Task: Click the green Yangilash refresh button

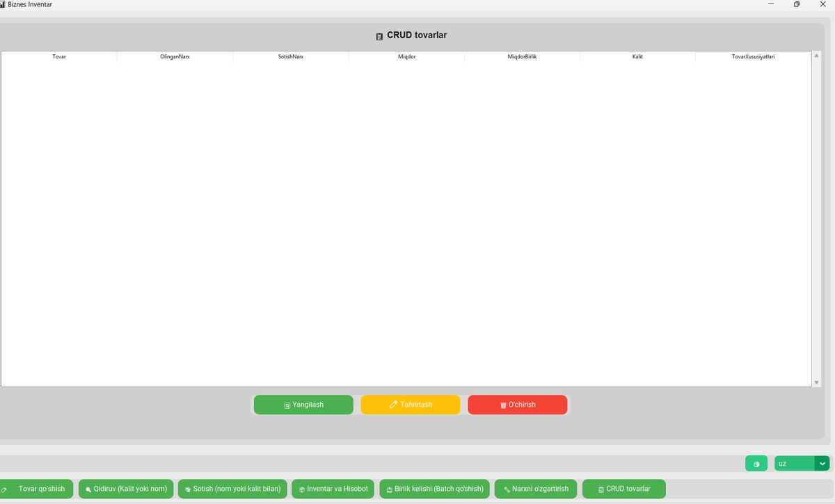Action: (x=303, y=405)
